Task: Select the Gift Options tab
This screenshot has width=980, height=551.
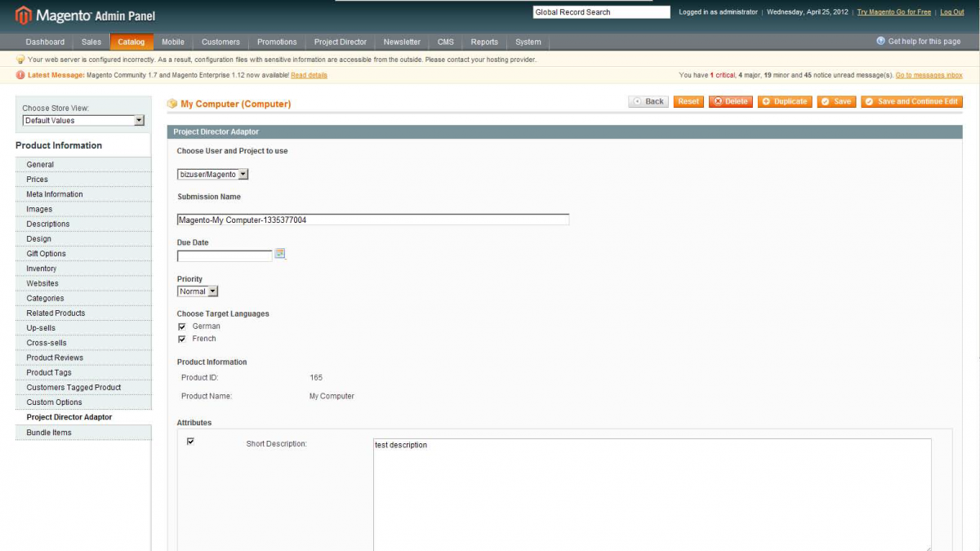Action: point(83,254)
